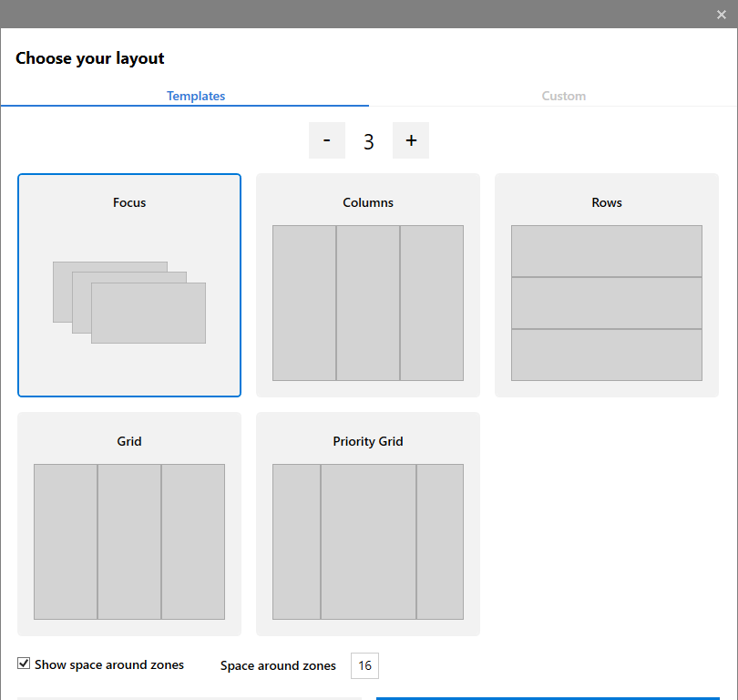Switch to the Templates tab
The image size is (738, 700).
pyautogui.click(x=196, y=96)
